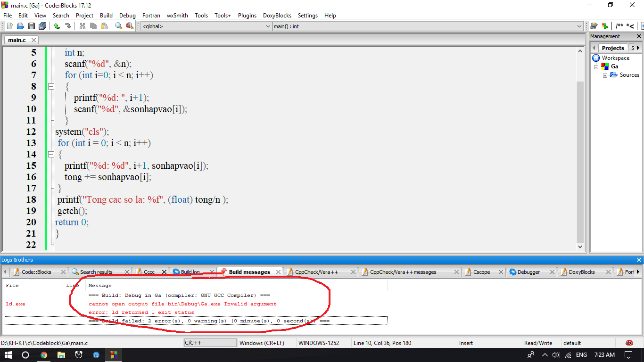This screenshot has height=362, width=644.
Task: Close the main.c editor tab
Action: click(33, 41)
